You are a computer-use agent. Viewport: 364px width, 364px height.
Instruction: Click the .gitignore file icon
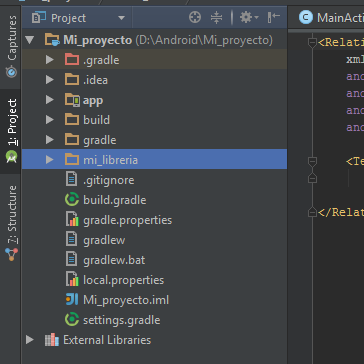tap(71, 180)
